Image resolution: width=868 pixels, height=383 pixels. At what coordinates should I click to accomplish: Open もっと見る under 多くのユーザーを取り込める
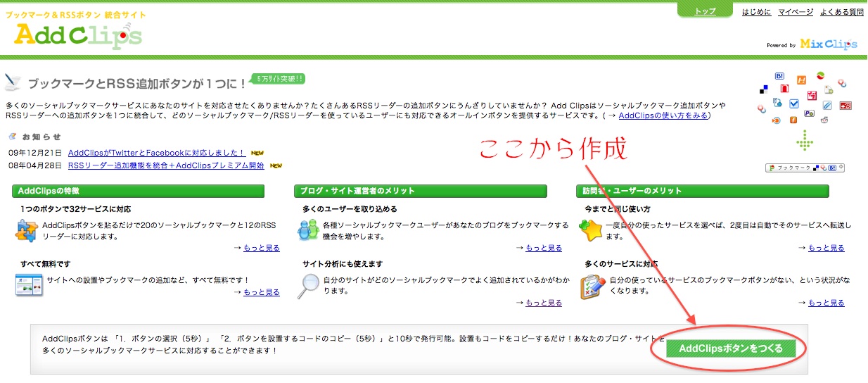coord(544,248)
